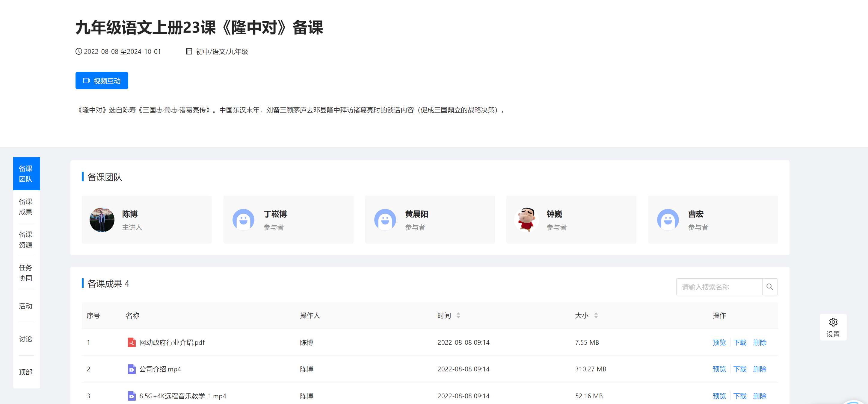
Task: Click 丁崧博's default avatar icon
Action: [x=243, y=220]
